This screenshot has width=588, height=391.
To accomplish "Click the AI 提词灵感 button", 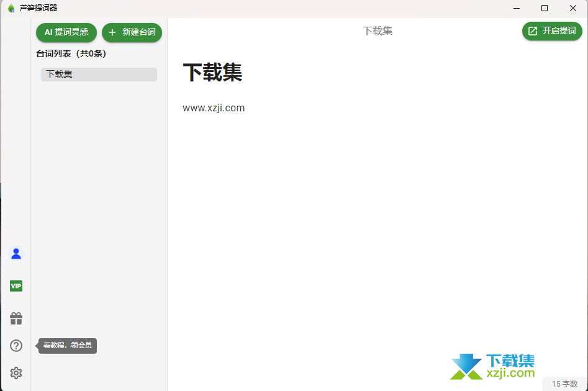I will [66, 32].
